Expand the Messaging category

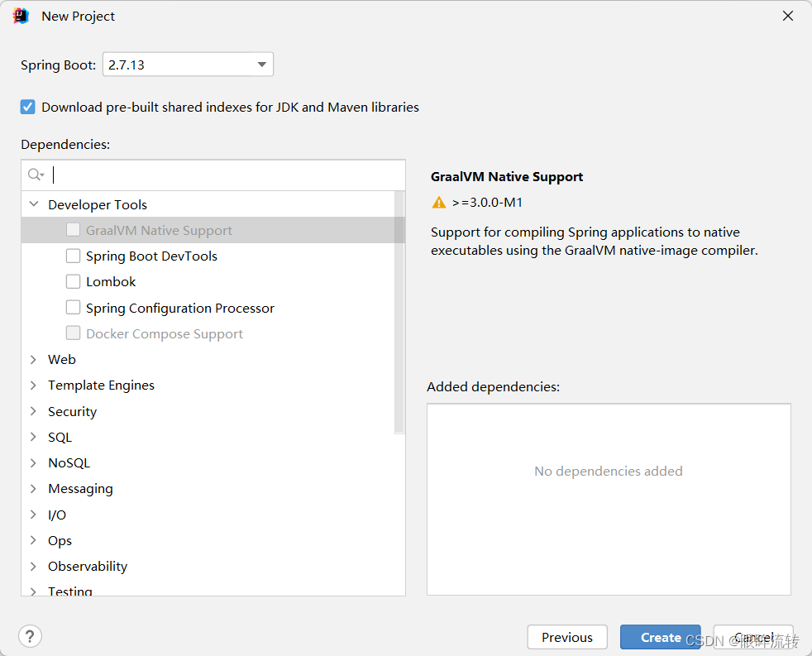tap(34, 489)
